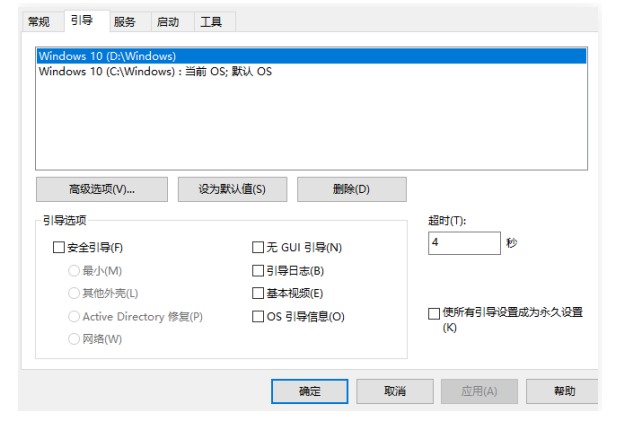This screenshot has width=620, height=421.
Task: Confirm with the 确定 button
Action: click(x=310, y=392)
